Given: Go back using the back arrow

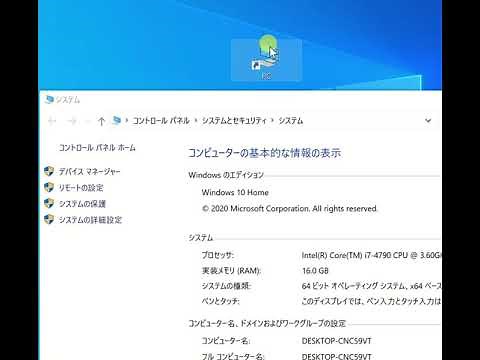Looking at the screenshot, I should tap(52, 121).
